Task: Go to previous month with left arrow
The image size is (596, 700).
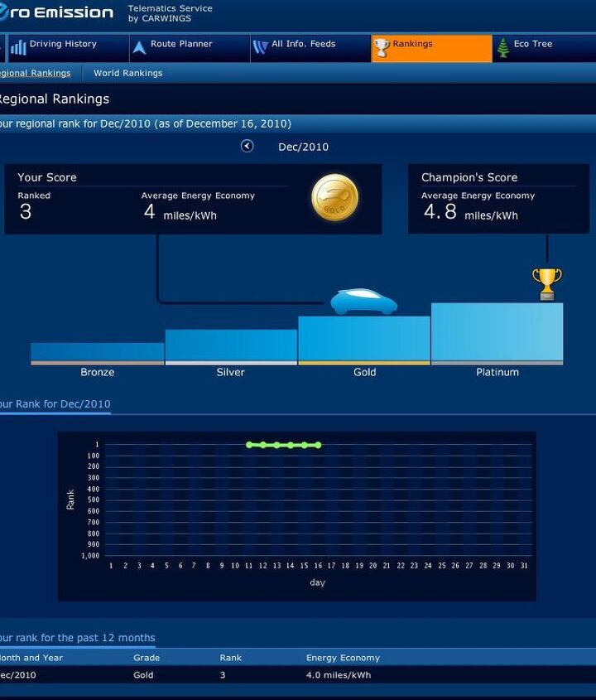Action: coord(247,147)
